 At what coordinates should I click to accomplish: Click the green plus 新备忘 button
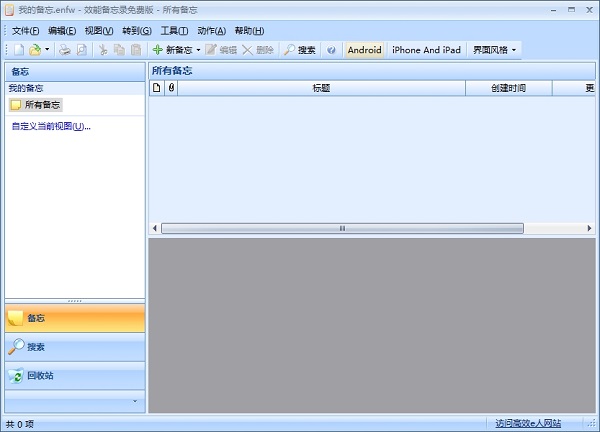(x=172, y=49)
